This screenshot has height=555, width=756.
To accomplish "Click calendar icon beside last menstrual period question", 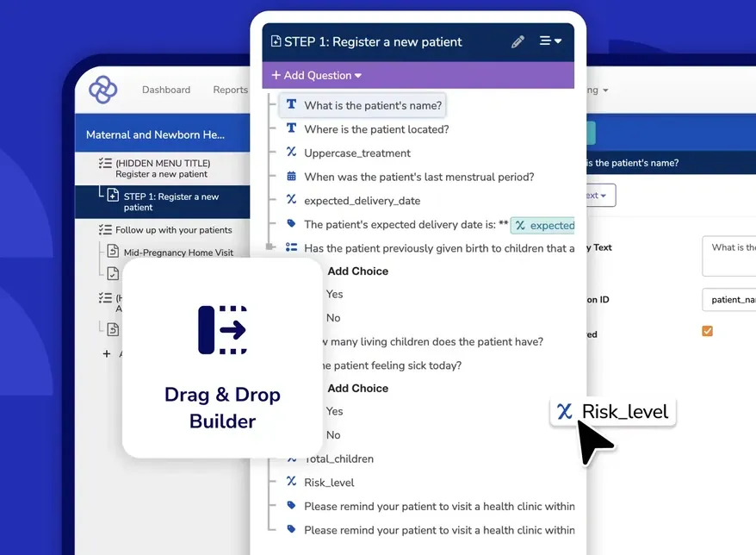I will coord(291,176).
